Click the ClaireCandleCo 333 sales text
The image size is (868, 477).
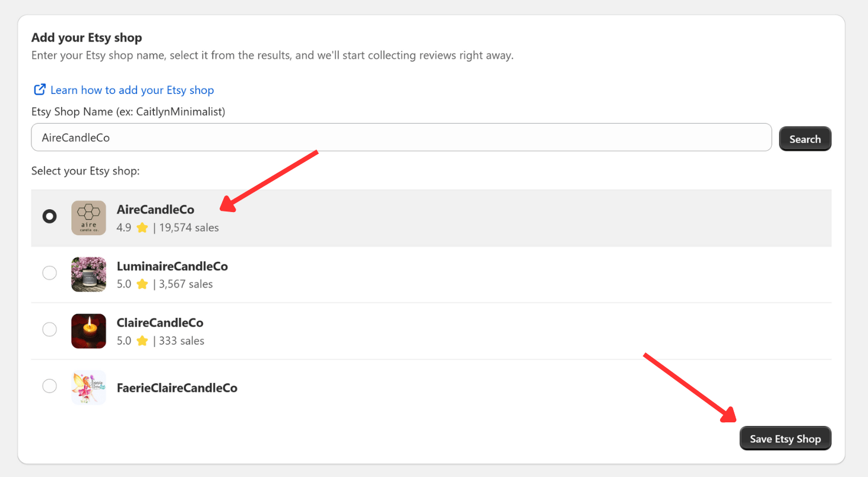181,341
